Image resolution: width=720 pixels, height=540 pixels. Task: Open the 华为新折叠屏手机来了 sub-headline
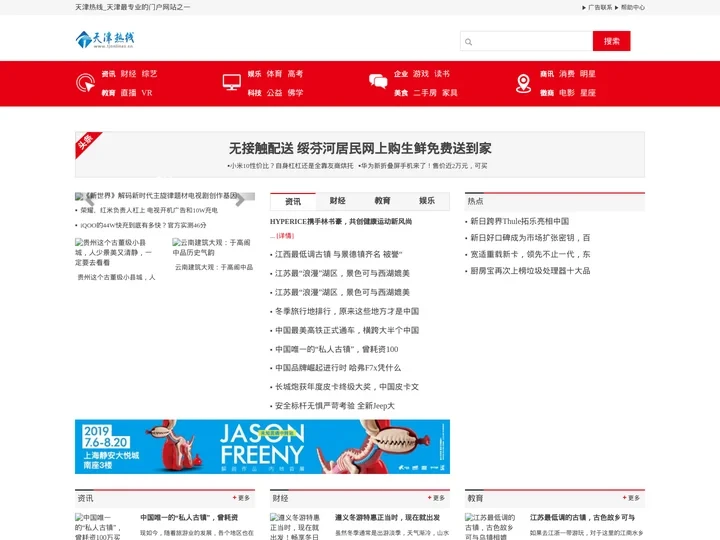[423, 166]
